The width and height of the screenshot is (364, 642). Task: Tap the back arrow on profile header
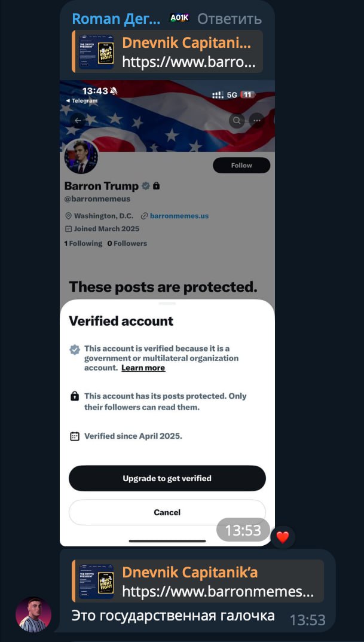pyautogui.click(x=78, y=121)
